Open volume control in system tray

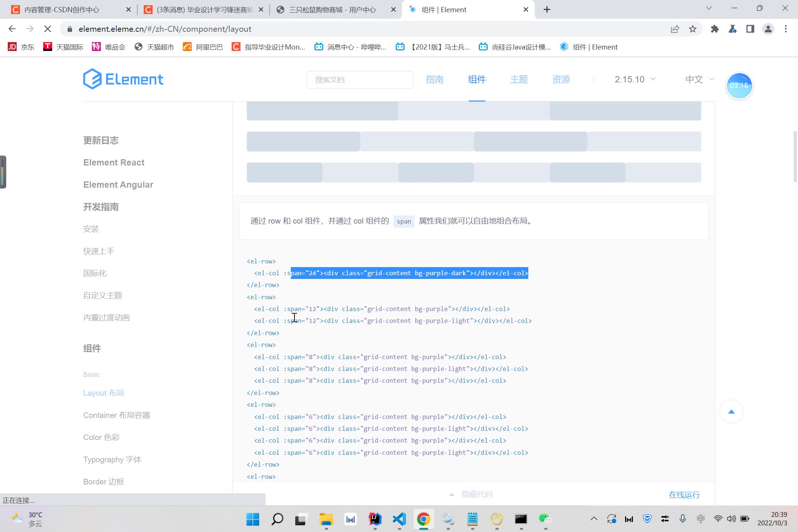tap(731, 519)
